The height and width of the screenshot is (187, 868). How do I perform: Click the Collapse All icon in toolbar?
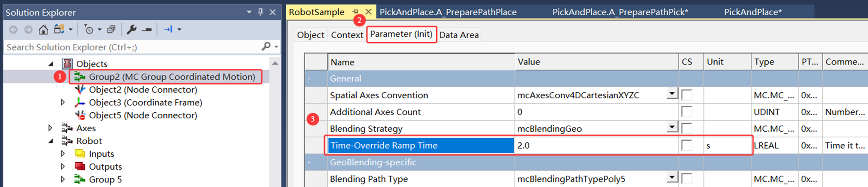pyautogui.click(x=111, y=30)
